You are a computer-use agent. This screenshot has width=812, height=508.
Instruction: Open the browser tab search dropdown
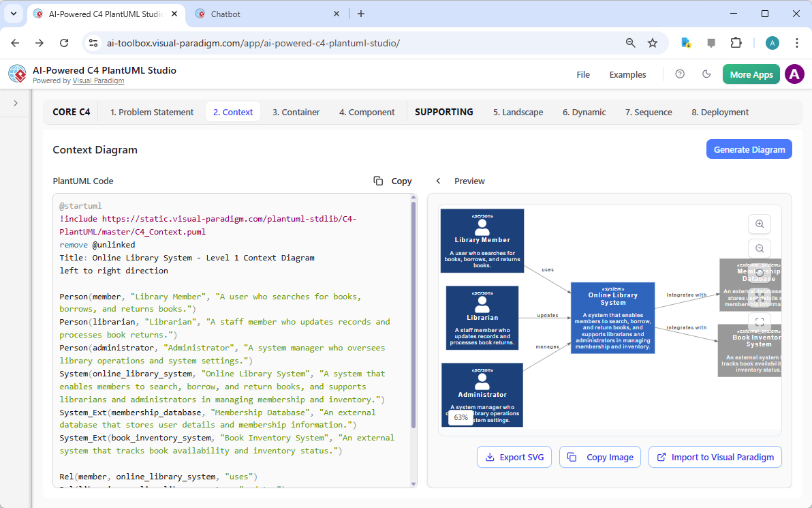[x=12, y=14]
